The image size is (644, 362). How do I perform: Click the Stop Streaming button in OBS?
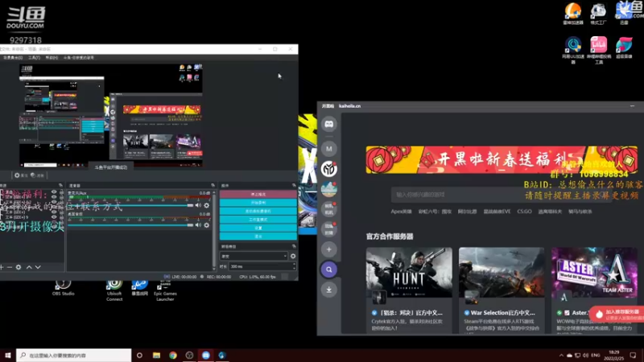click(258, 194)
